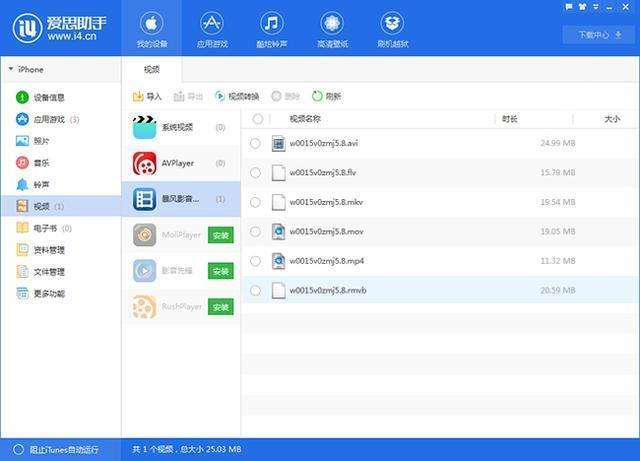Select the checkbox for w0015v0zmj5.8.mkv
640x461 pixels.
pyautogui.click(x=255, y=202)
